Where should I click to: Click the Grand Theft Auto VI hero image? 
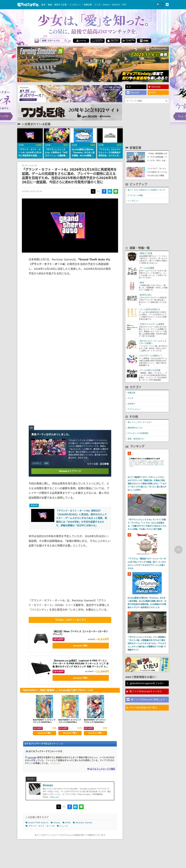[70, 225]
